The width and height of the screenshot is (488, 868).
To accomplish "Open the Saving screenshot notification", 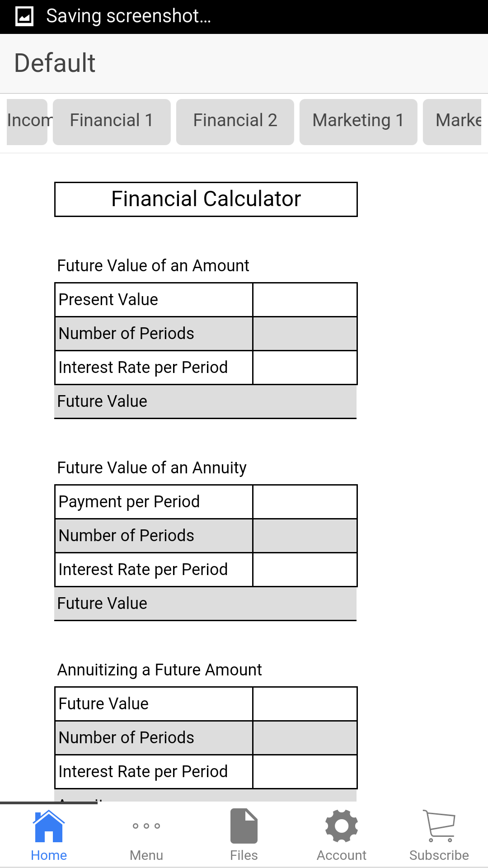I will click(129, 16).
